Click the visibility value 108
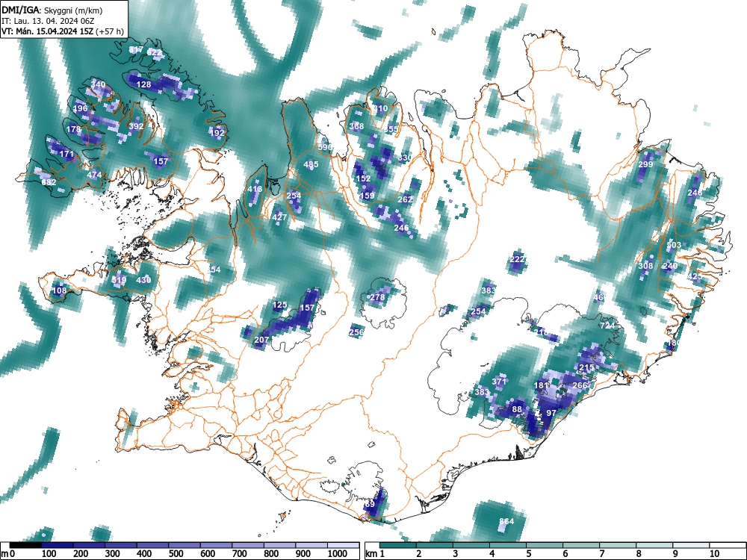The height and width of the screenshot is (560, 747). coord(60,290)
